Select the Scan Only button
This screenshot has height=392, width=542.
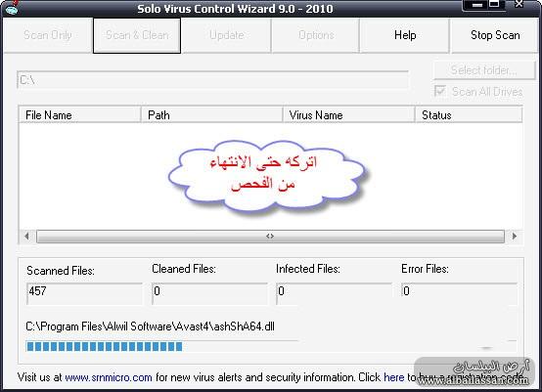point(47,35)
